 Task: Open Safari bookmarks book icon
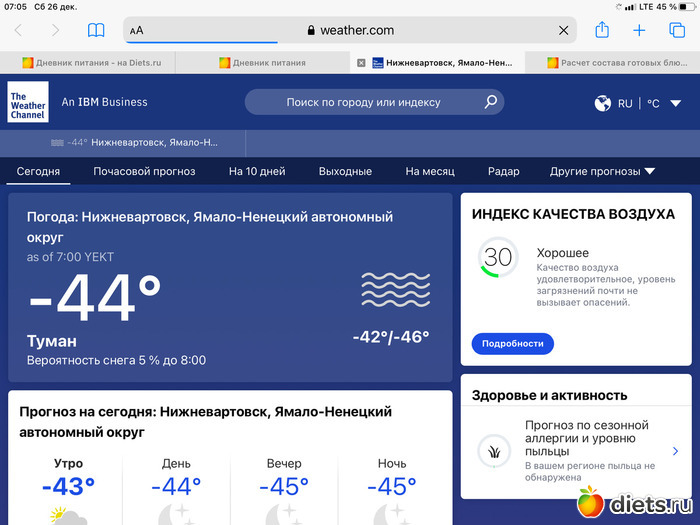[96, 30]
